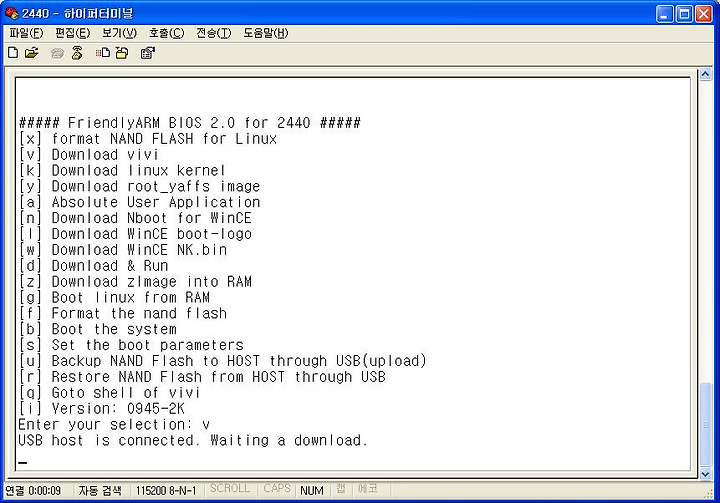Click the 캡 status indicator
The image size is (720, 503).
pos(341,488)
